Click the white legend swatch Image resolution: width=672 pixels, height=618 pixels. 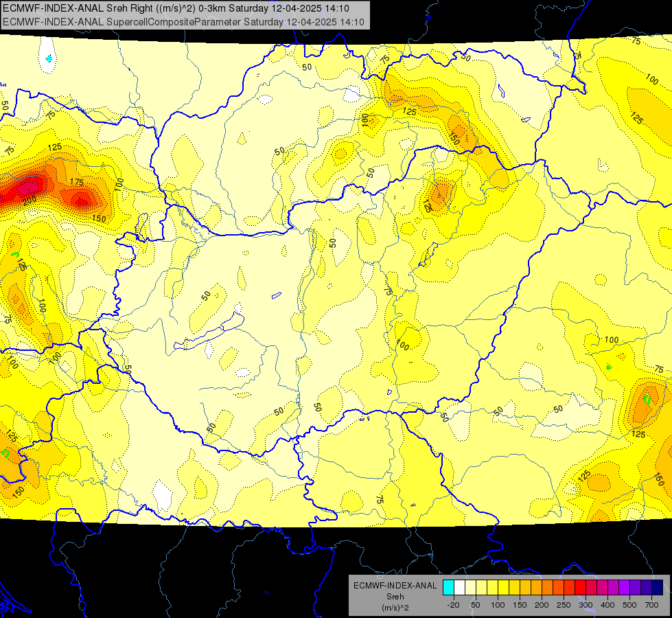click(x=459, y=588)
